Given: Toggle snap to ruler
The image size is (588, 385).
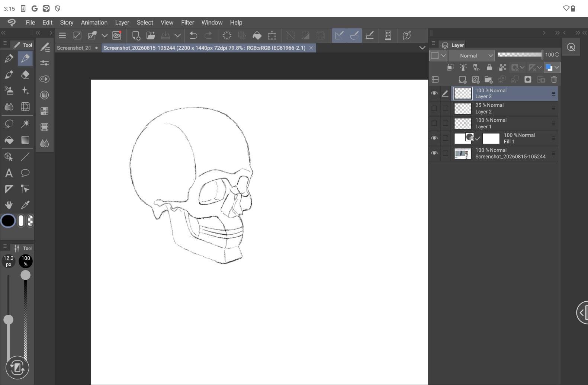Looking at the screenshot, I should (x=339, y=35).
